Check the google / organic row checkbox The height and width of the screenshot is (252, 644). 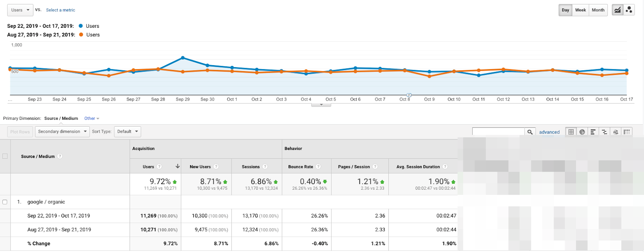coord(5,202)
